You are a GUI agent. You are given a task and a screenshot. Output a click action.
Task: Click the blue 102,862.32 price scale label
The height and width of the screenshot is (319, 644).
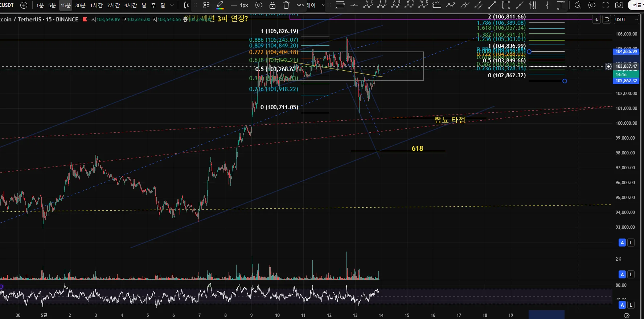[626, 81]
